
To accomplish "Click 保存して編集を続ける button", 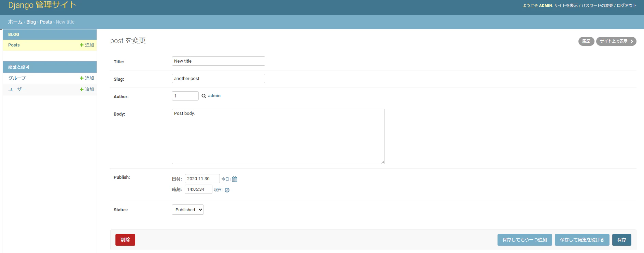I will click(582, 240).
